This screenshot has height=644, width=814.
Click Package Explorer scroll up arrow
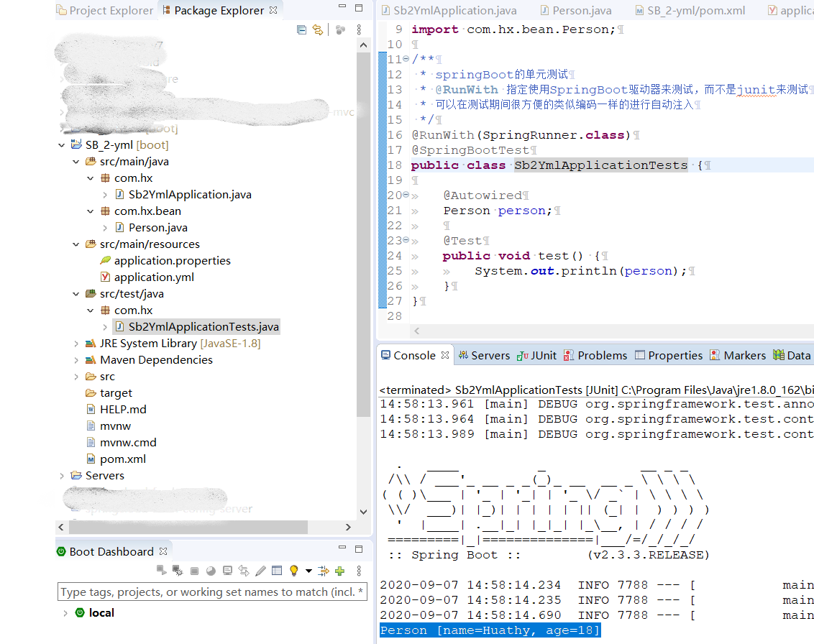click(x=363, y=45)
